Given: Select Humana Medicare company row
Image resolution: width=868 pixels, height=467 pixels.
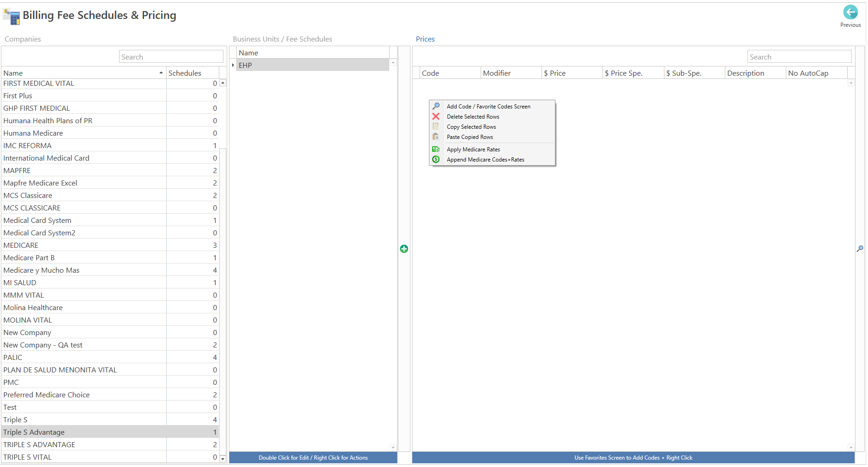Looking at the screenshot, I should coord(110,133).
